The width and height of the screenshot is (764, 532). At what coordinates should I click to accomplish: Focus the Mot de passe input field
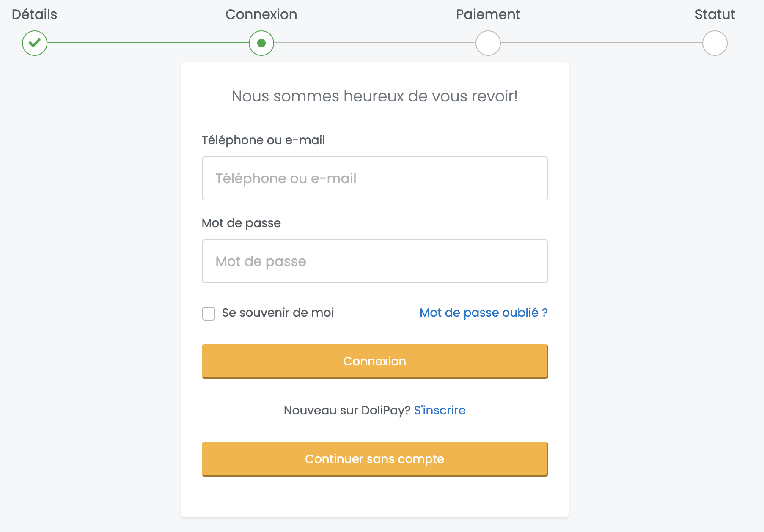(x=375, y=261)
